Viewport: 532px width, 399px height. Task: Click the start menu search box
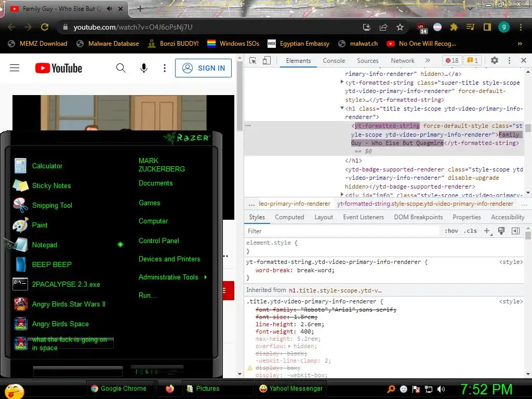click(78, 372)
